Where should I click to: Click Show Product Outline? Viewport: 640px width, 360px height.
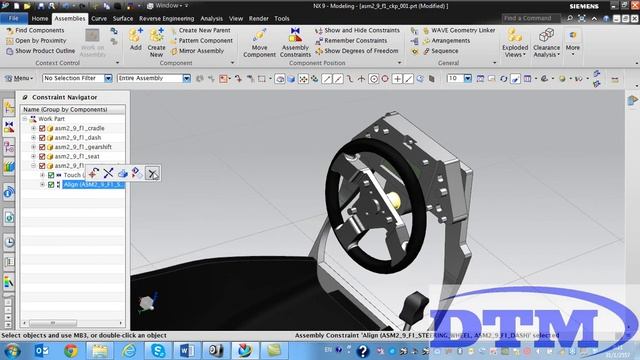click(40, 51)
